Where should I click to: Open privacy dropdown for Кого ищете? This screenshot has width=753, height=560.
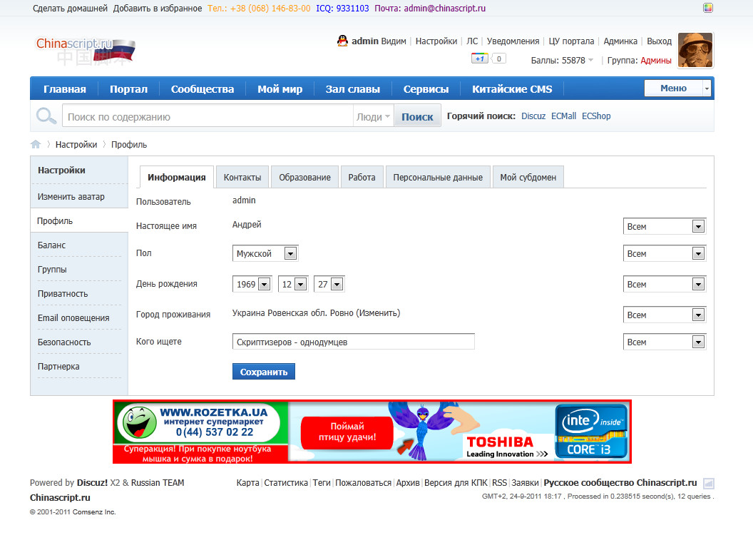665,342
